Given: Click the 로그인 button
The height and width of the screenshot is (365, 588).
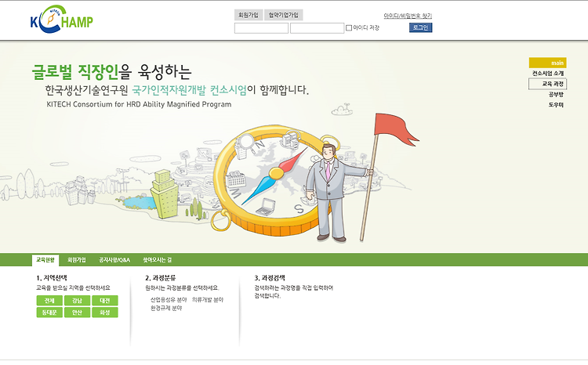Looking at the screenshot, I should click(x=420, y=27).
